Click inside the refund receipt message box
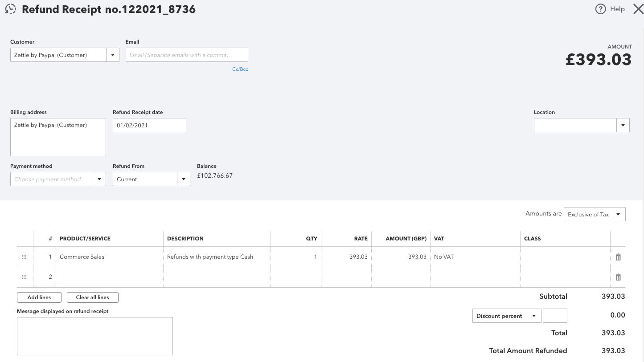 click(94, 336)
